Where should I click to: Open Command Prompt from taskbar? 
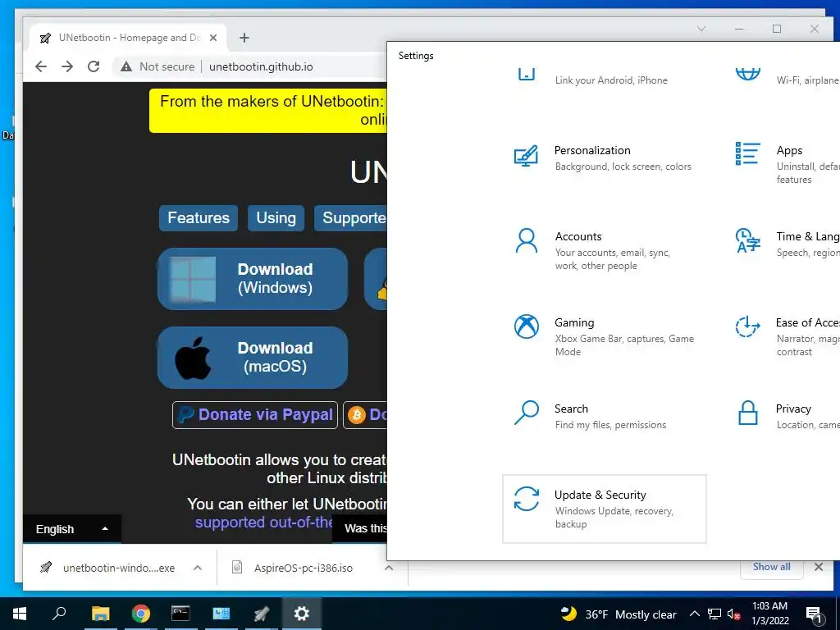click(180, 614)
